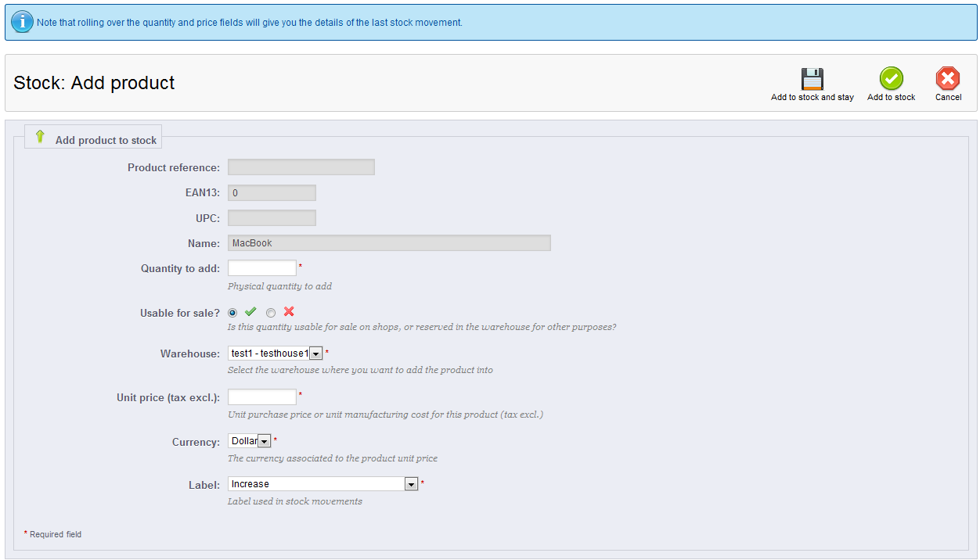
Task: Click the Product reference field
Action: coord(301,167)
